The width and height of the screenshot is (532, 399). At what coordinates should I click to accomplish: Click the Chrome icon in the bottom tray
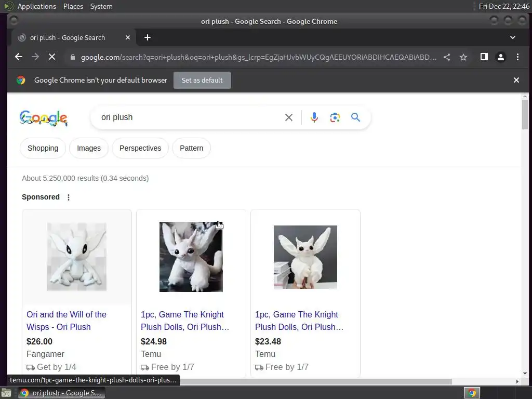coord(472,393)
